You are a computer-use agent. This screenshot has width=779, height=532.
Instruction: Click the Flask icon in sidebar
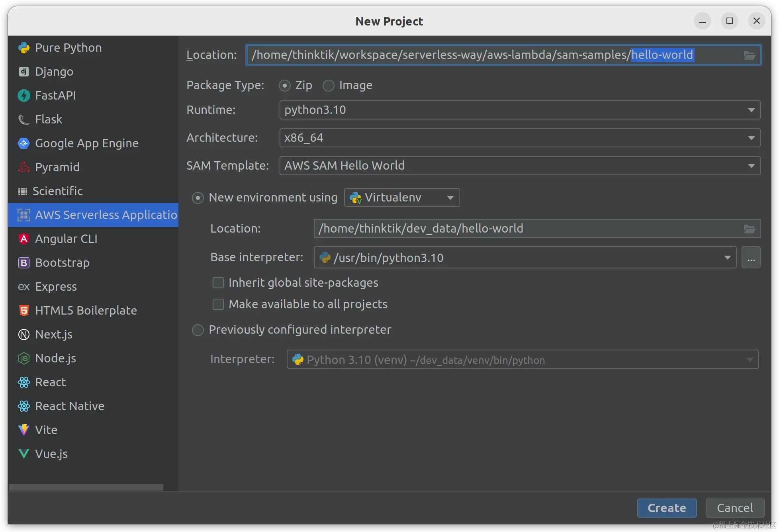point(24,119)
